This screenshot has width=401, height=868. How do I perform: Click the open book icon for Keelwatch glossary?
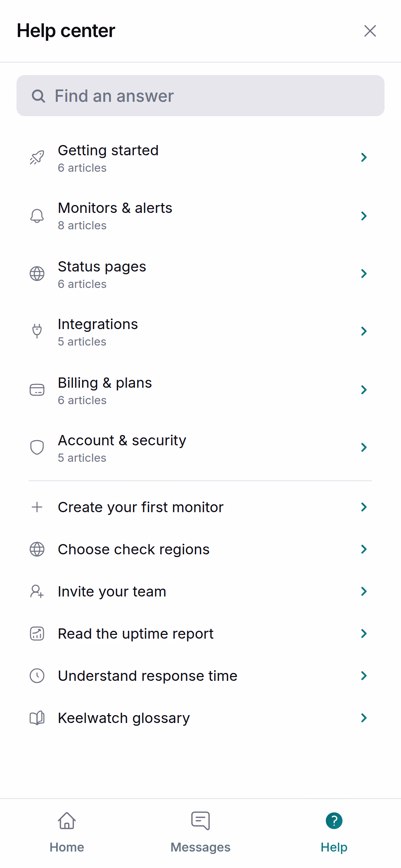point(37,718)
